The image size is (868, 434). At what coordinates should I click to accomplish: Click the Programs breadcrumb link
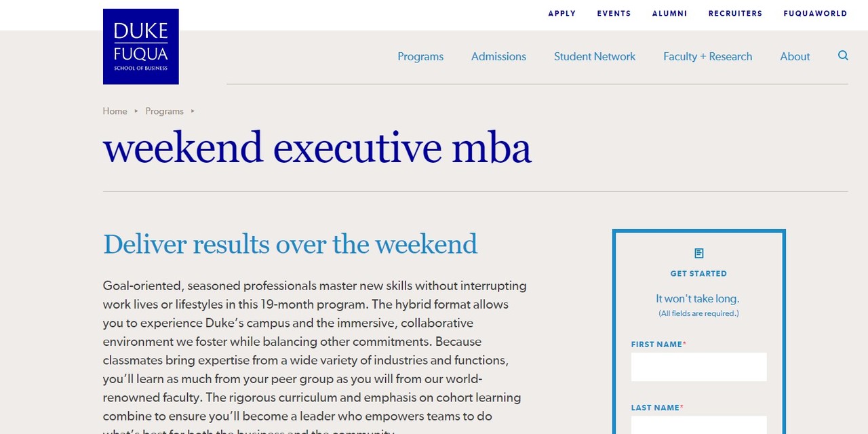[x=164, y=111]
